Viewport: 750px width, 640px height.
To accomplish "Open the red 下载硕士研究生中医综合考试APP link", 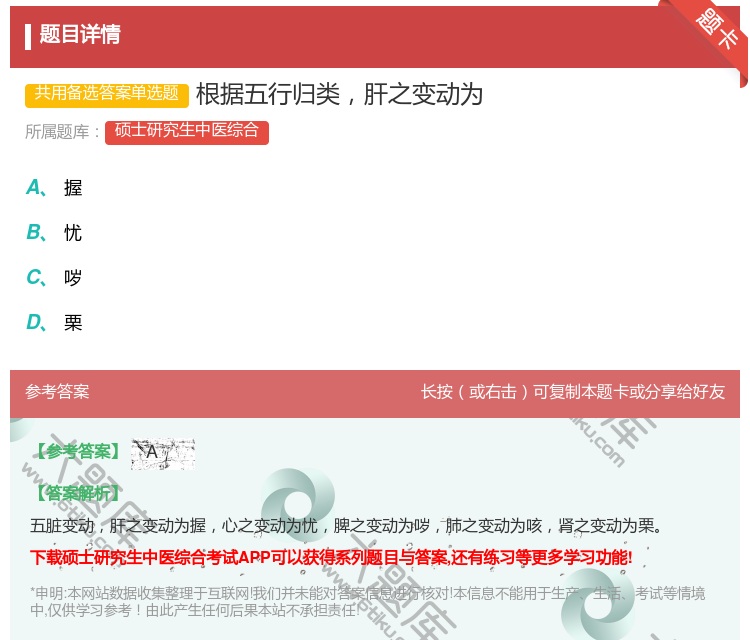I will pos(331,557).
